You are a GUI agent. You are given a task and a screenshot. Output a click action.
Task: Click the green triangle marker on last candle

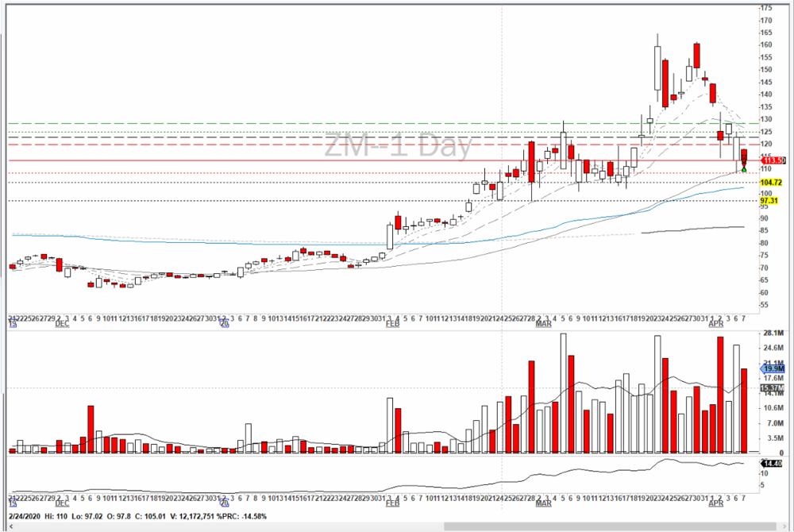744,168
